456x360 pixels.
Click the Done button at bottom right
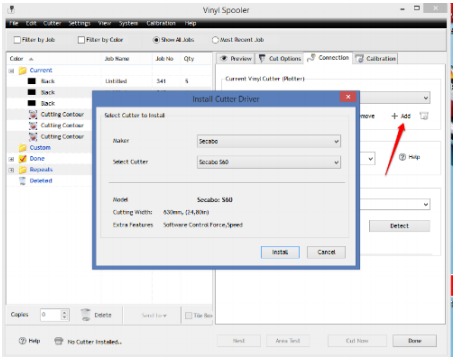[415, 341]
